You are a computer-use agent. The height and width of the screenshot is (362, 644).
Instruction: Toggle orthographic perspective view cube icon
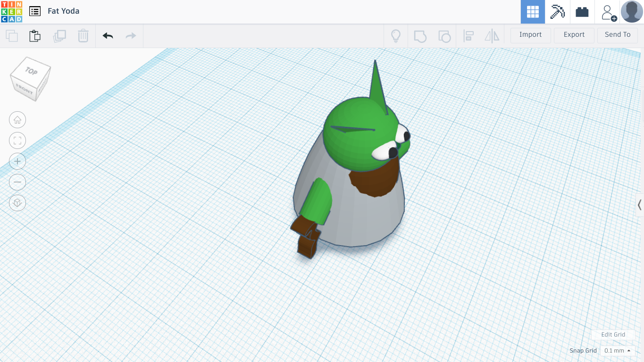point(17,203)
